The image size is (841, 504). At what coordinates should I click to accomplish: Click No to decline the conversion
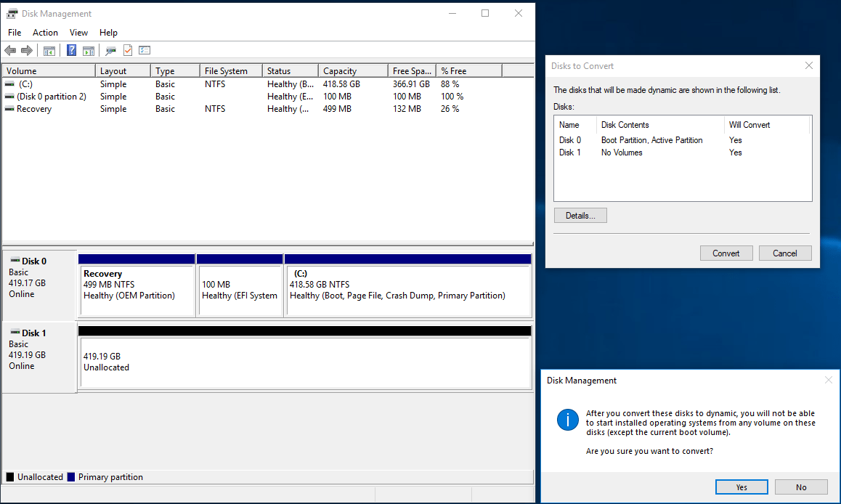tap(801, 487)
